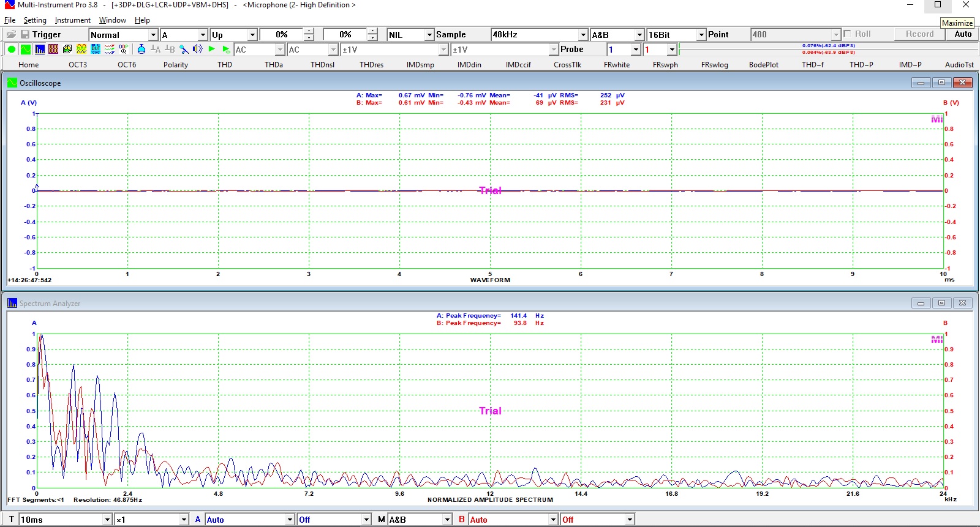The width and height of the screenshot is (980, 527).
Task: Minimize the Oscilloscope child window
Action: (921, 83)
